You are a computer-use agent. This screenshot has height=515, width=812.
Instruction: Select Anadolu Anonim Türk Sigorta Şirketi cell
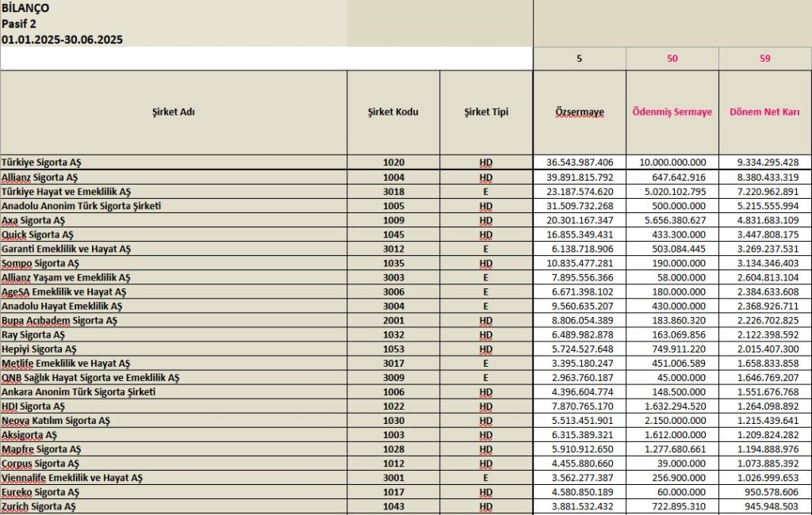[x=174, y=206]
